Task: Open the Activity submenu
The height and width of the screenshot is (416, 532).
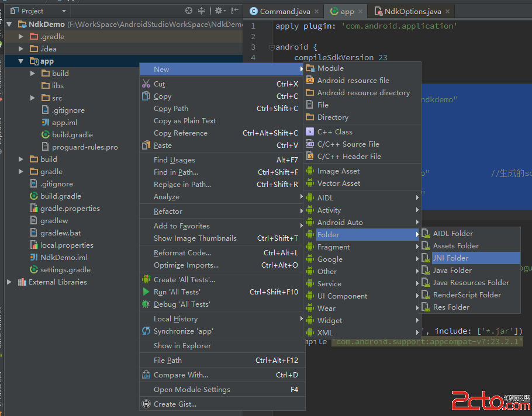Action: coord(329,210)
